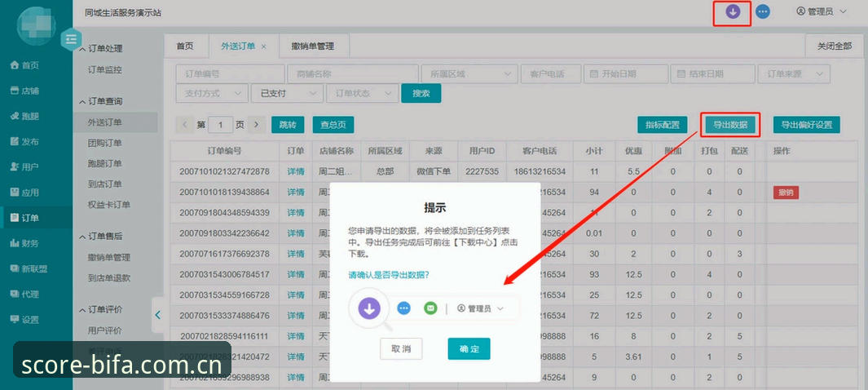Click the red 撤销 button in the table
The image size is (868, 390).
(786, 193)
